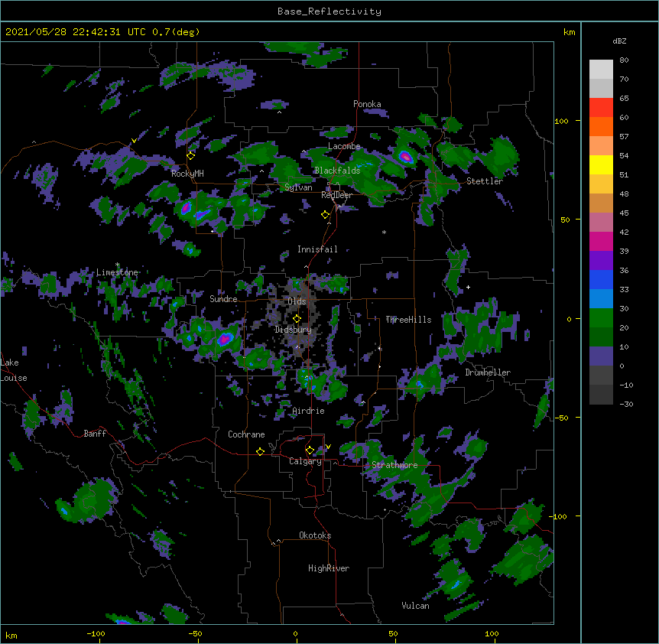Click the RockyMH label
The image size is (659, 644).
point(187,174)
